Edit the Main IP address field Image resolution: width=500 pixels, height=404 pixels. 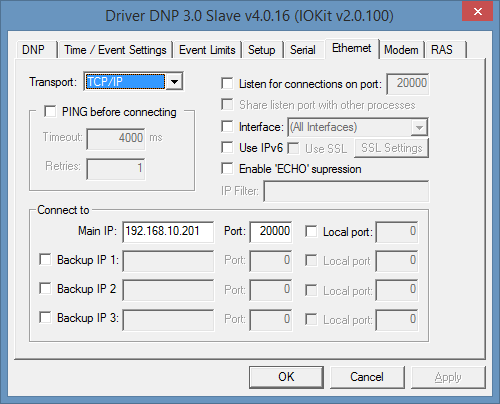click(x=168, y=232)
